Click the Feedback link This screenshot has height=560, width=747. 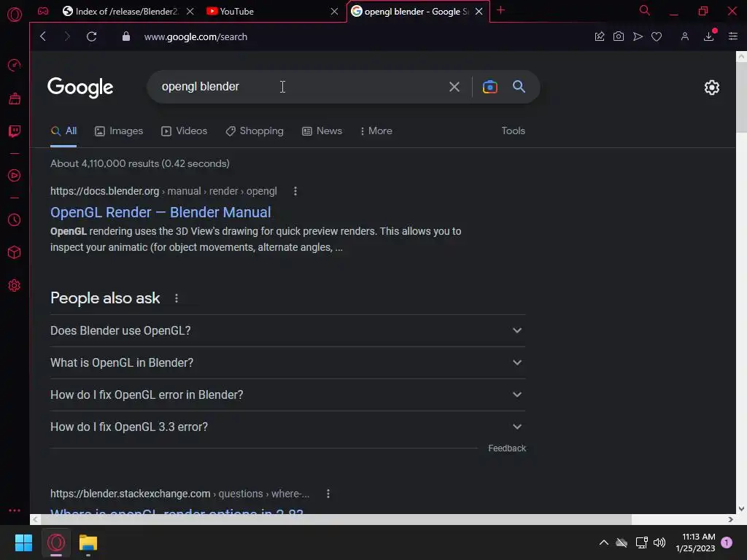507,448
